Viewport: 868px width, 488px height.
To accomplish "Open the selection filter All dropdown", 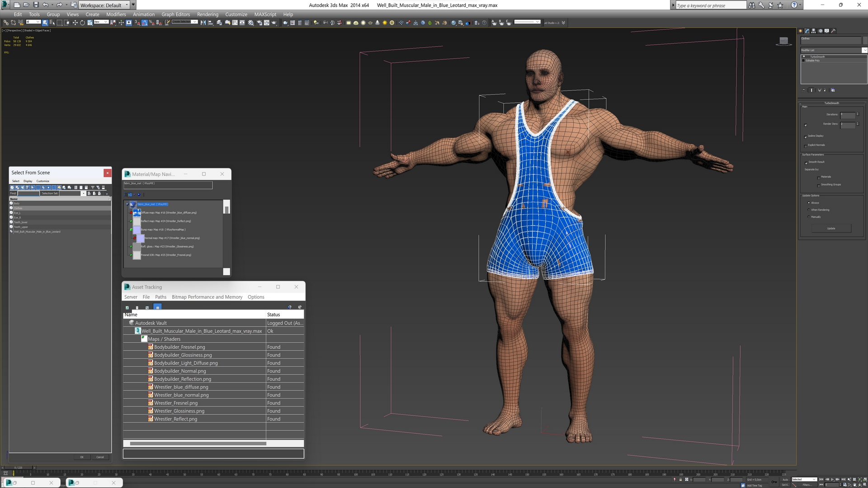I will coord(33,22).
